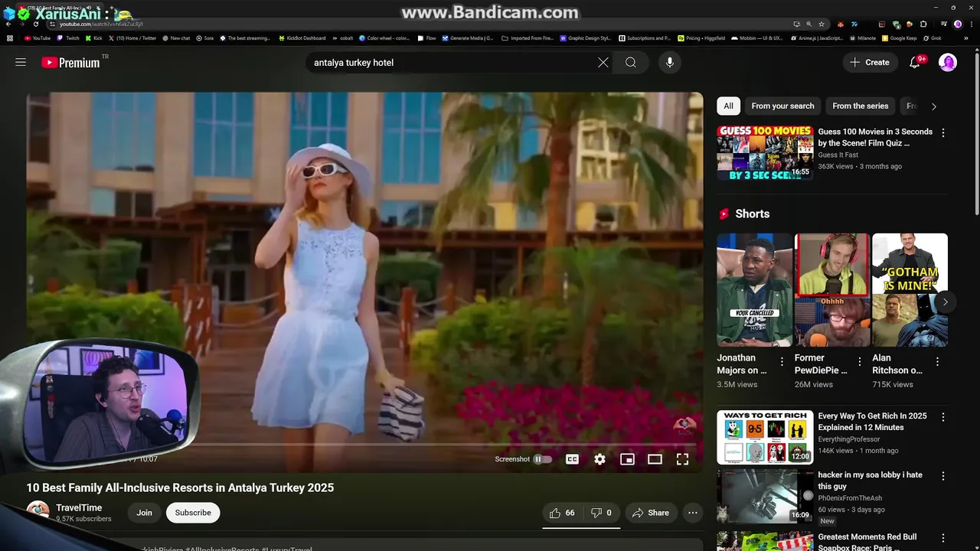
Task: Subscribe to TravelTime
Action: click(x=193, y=513)
